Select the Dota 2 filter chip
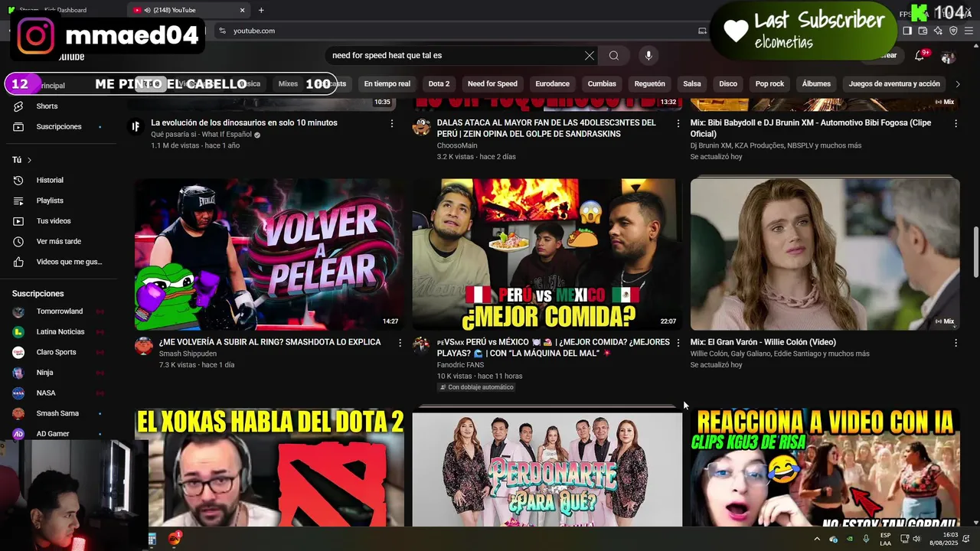The image size is (980, 551). point(439,84)
